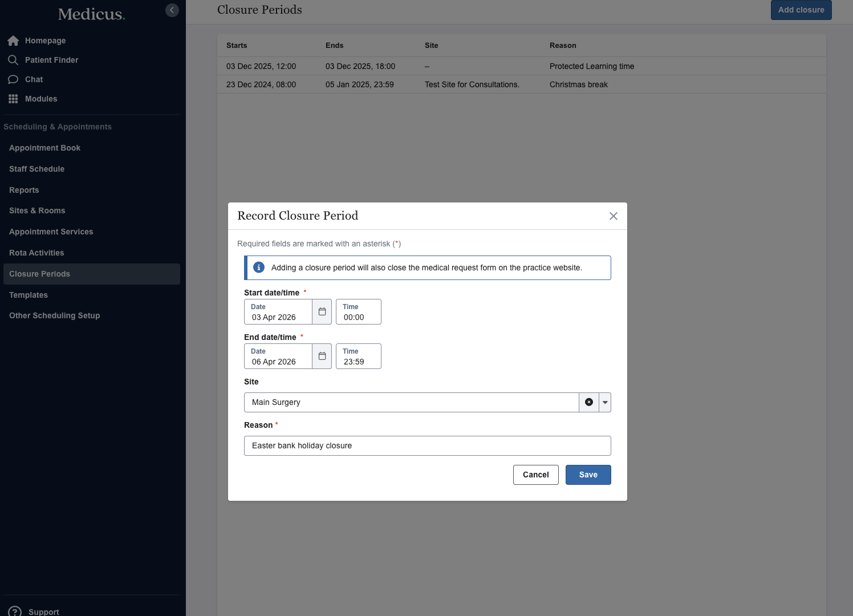Click the Modules grid icon

(x=13, y=99)
